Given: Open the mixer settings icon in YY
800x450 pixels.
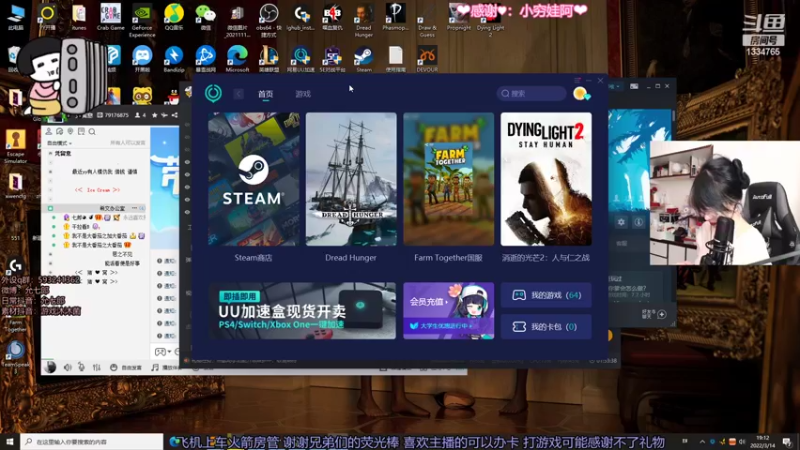Looking at the screenshot, I should pyautogui.click(x=96, y=367).
